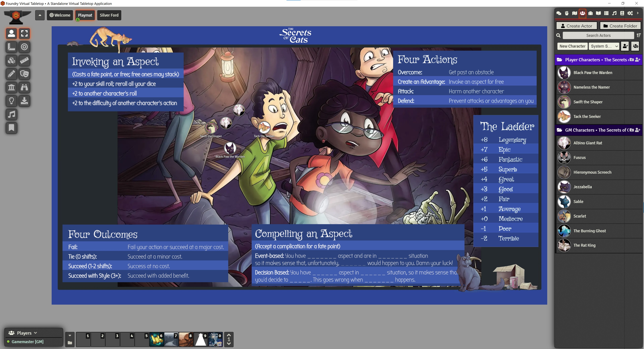
Task: Click the New Character button
Action: tap(572, 46)
